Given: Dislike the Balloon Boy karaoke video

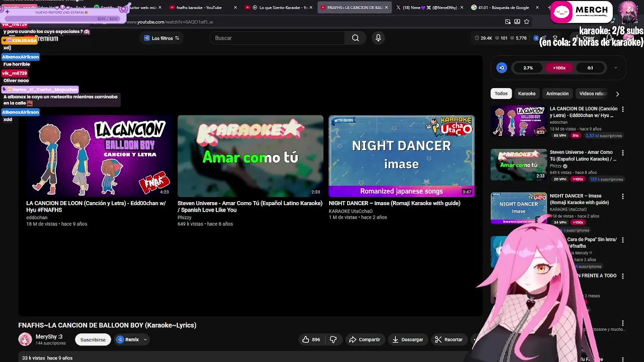Looking at the screenshot, I should click(x=333, y=339).
